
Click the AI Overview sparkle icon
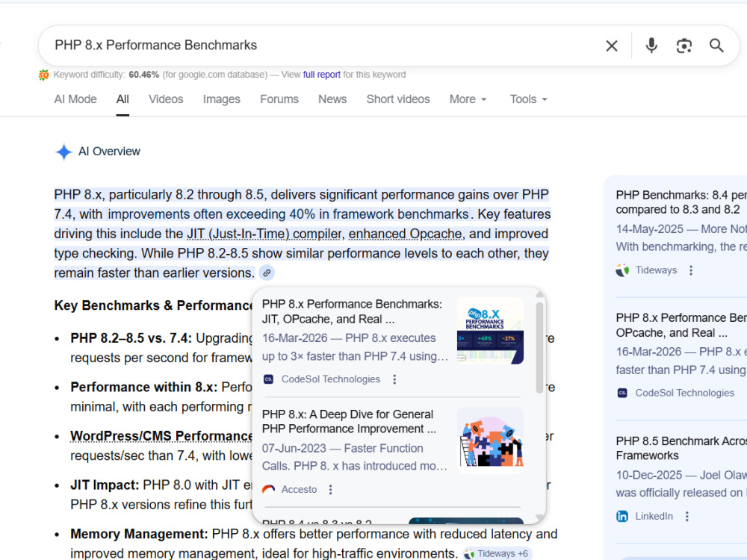(63, 152)
